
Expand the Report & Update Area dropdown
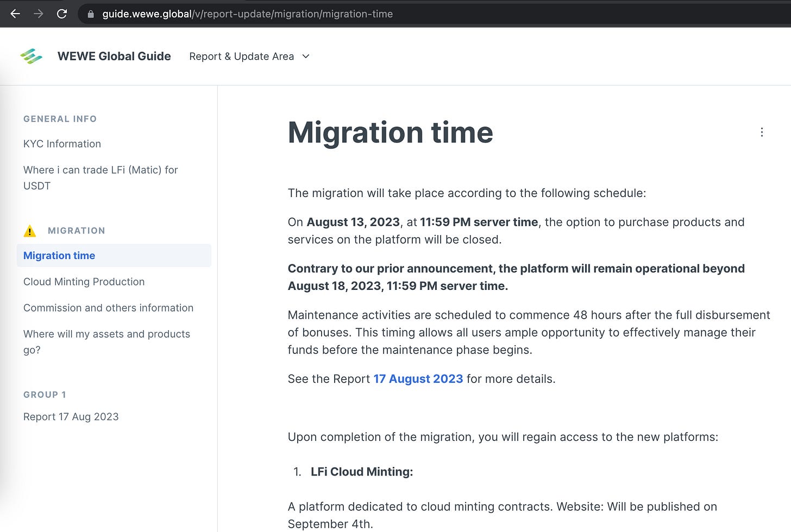pos(249,56)
